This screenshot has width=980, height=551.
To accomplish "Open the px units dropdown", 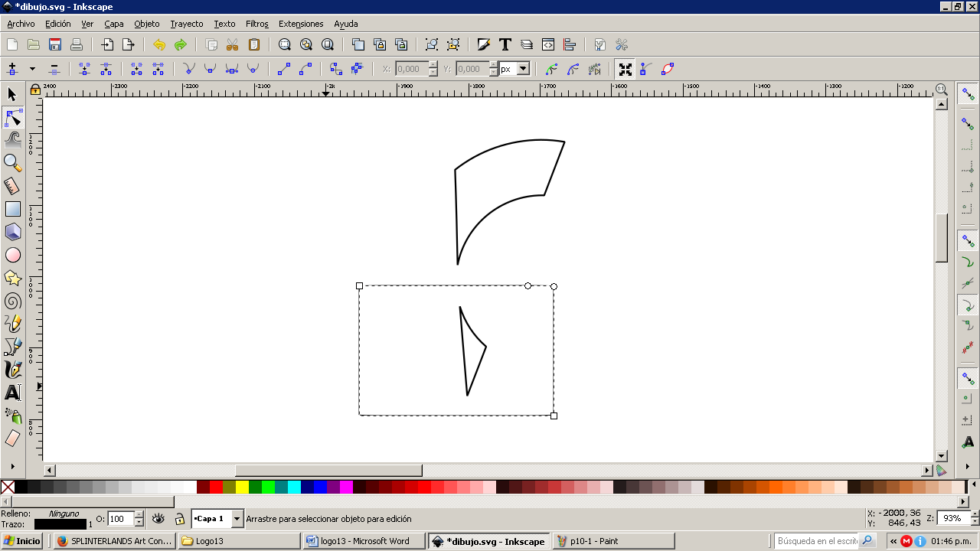I will pos(523,69).
